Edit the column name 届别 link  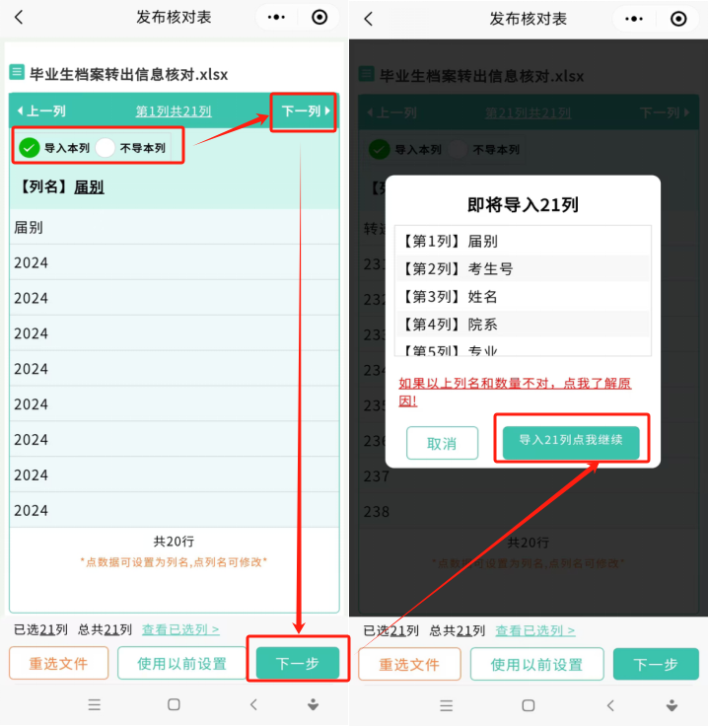89,187
